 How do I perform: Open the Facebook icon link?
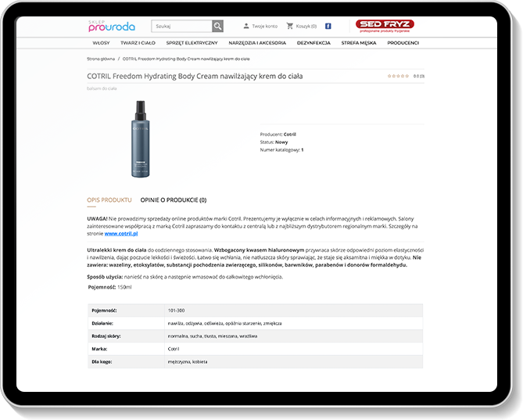(328, 26)
